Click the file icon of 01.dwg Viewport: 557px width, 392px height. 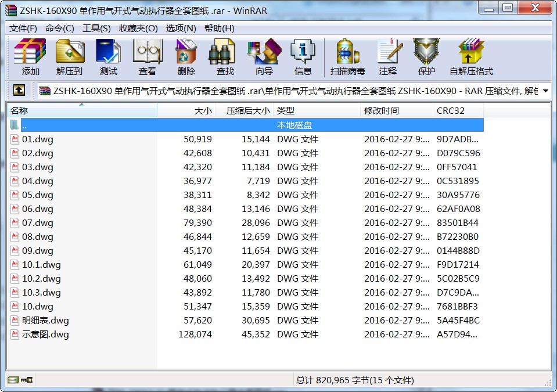(15, 139)
